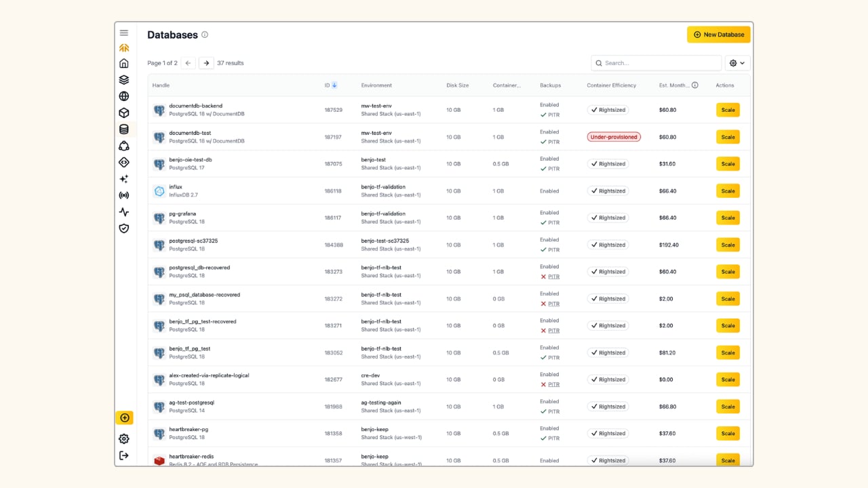Click the Disk Size column header
The width and height of the screenshot is (868, 488).
click(457, 85)
